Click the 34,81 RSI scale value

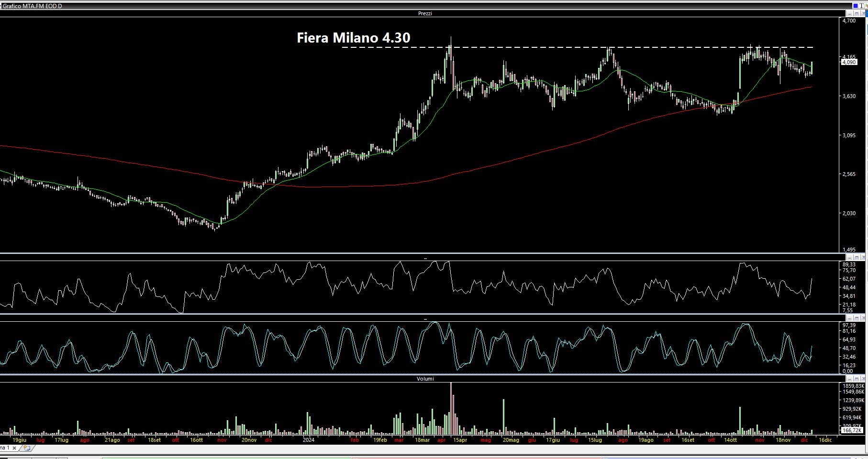849,296
